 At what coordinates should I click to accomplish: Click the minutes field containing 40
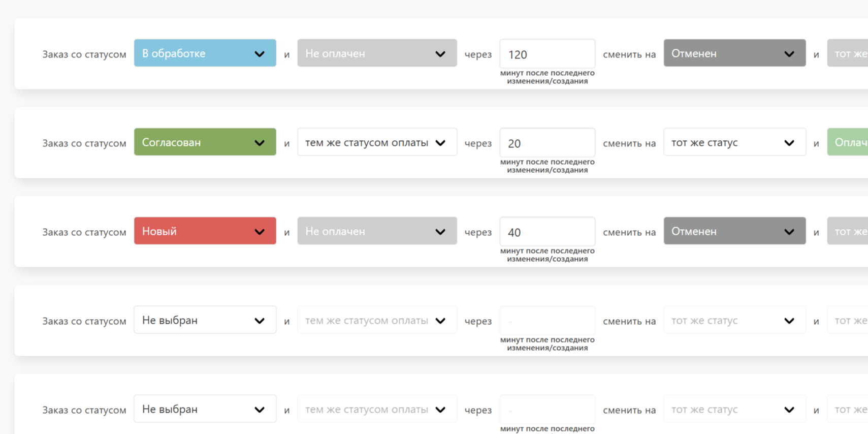click(547, 232)
